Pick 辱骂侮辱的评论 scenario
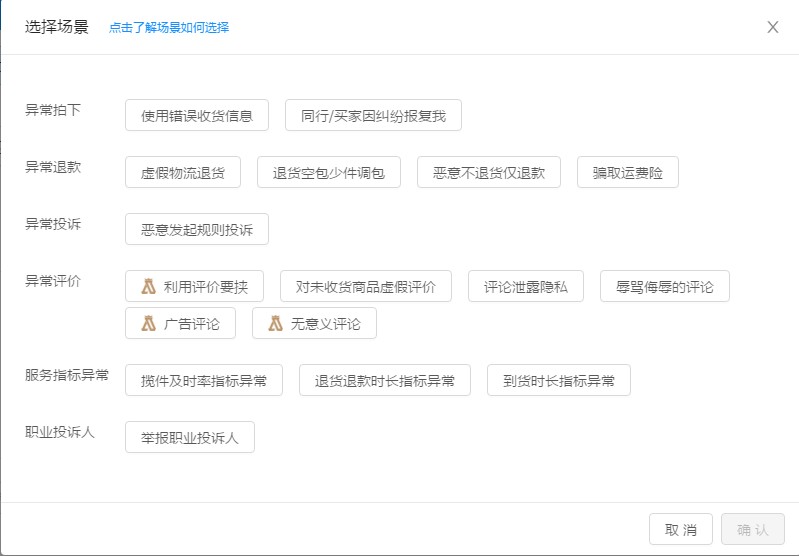This screenshot has width=799, height=556. (664, 286)
